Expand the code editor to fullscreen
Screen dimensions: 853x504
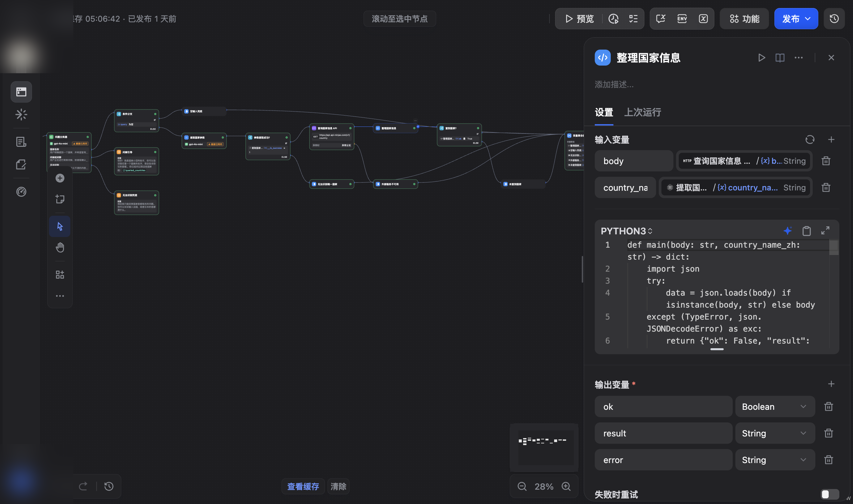click(x=825, y=231)
